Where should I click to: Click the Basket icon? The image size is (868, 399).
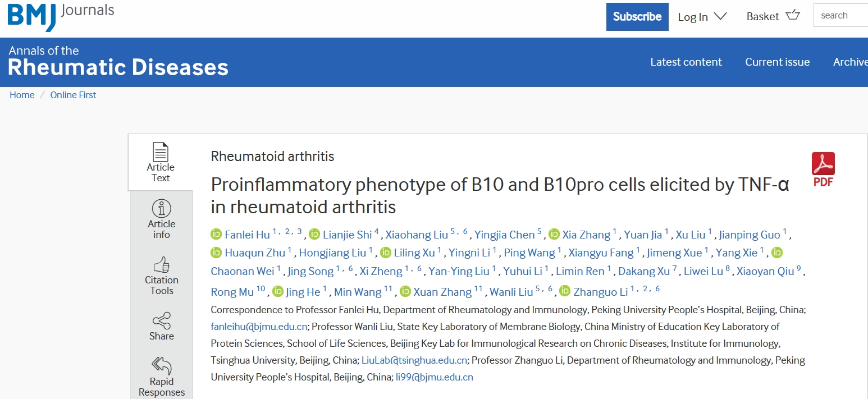[793, 16]
